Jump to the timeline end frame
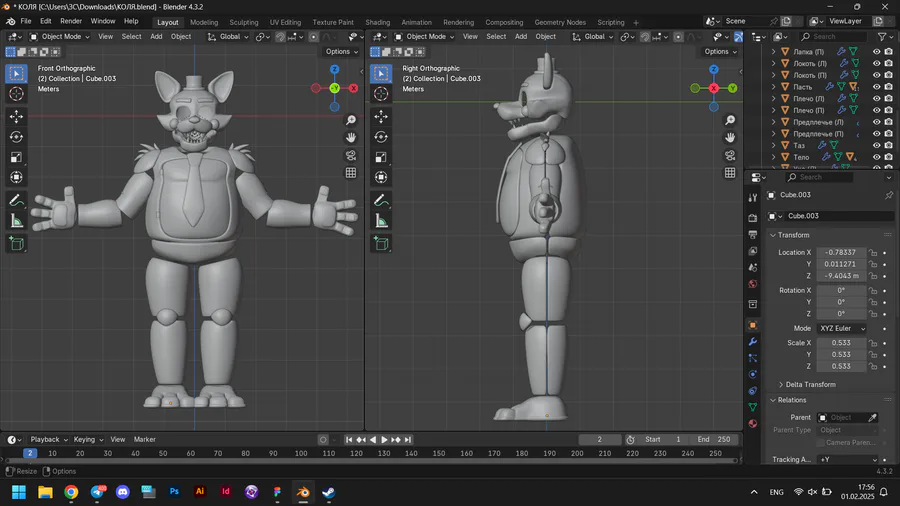Image resolution: width=900 pixels, height=506 pixels. 408,440
